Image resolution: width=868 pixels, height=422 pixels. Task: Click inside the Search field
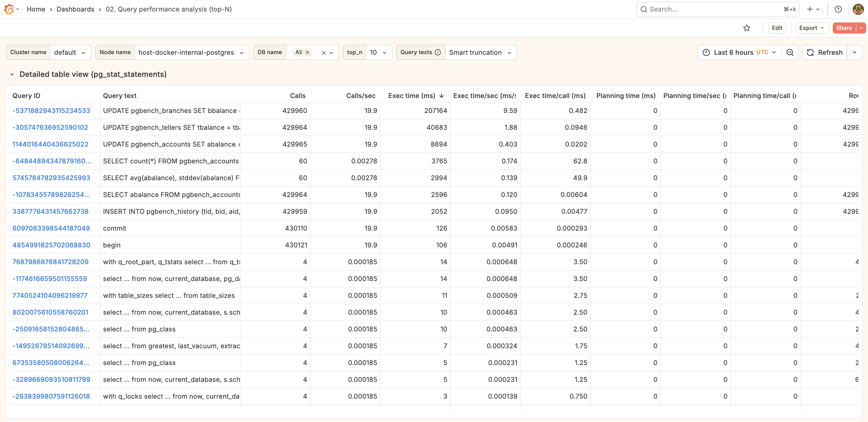708,9
